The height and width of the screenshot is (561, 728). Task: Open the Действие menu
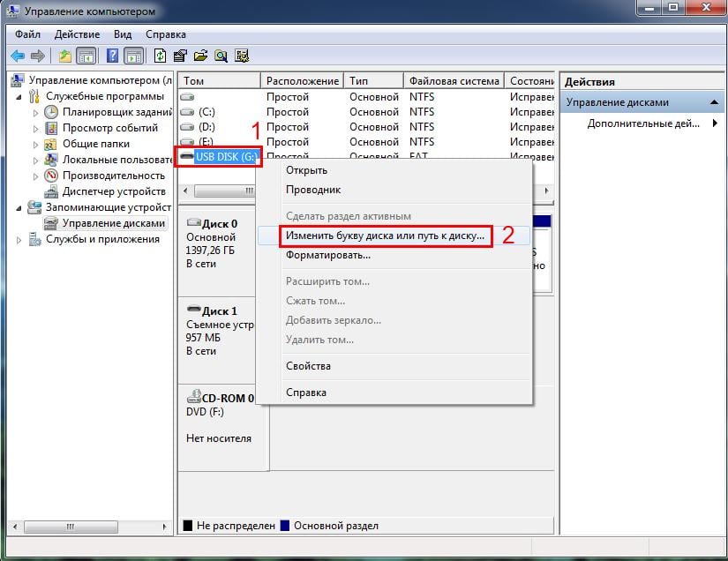[x=77, y=34]
